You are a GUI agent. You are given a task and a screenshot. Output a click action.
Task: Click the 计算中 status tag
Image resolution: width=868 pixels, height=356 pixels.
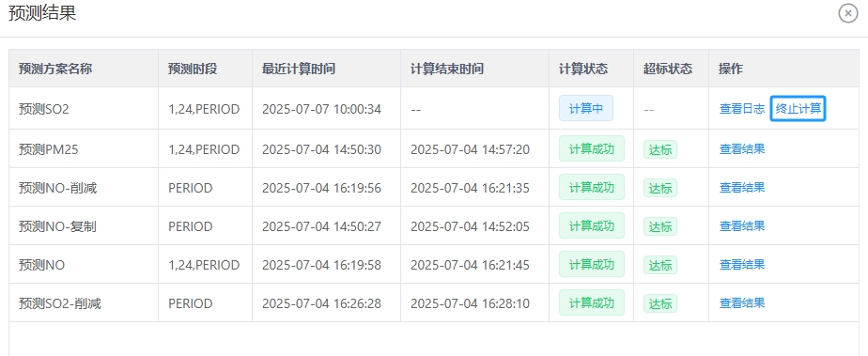586,109
